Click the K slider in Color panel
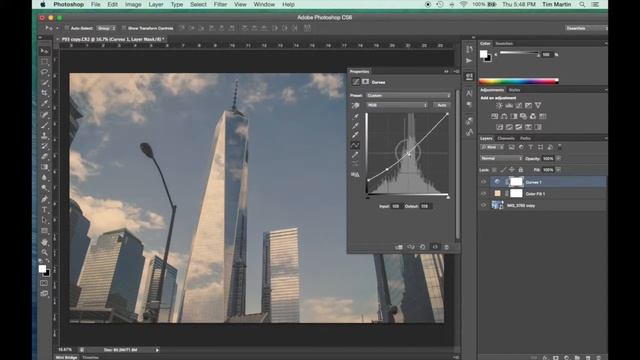Viewport: 640px width, 360px height. [519, 53]
